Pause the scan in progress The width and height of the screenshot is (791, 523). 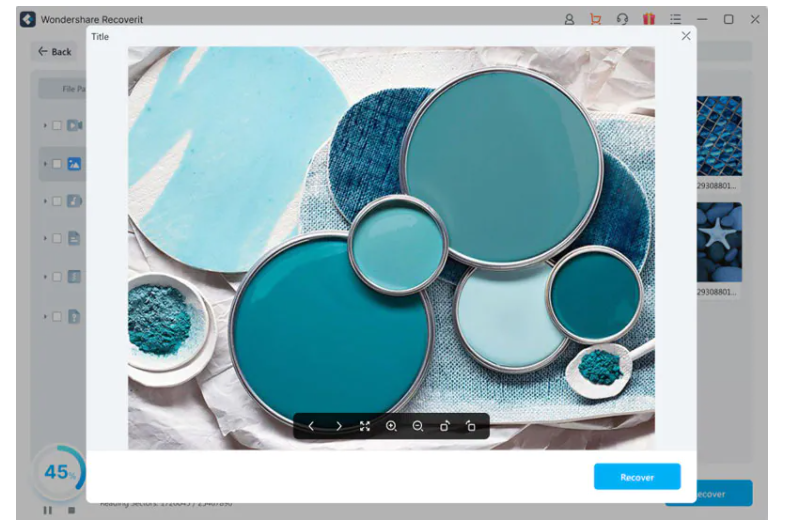[48, 510]
